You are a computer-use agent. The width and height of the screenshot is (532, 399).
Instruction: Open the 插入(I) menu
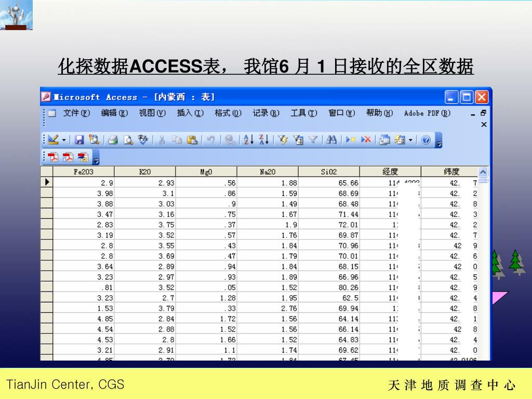[190, 113]
